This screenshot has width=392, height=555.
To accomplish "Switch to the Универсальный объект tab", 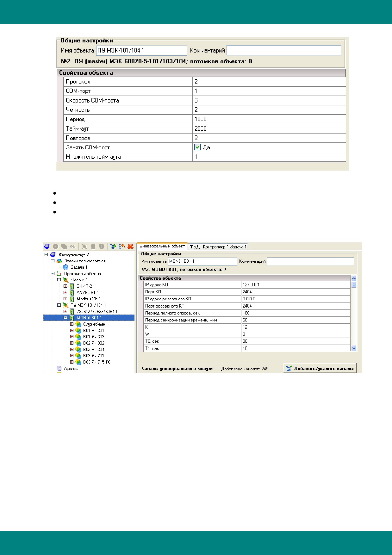I will (162, 246).
